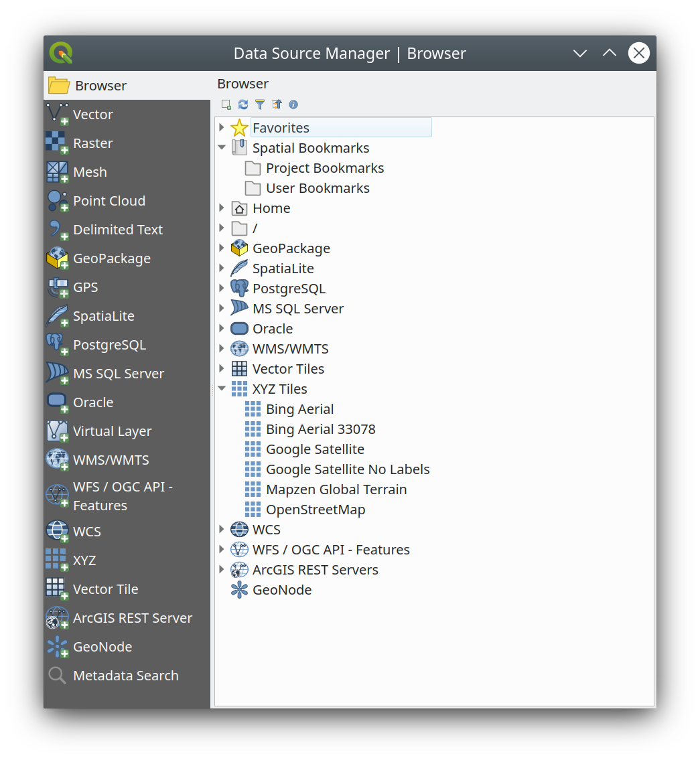This screenshot has height=760, width=700.
Task: Add selected layers using first toolbar icon
Action: [225, 104]
